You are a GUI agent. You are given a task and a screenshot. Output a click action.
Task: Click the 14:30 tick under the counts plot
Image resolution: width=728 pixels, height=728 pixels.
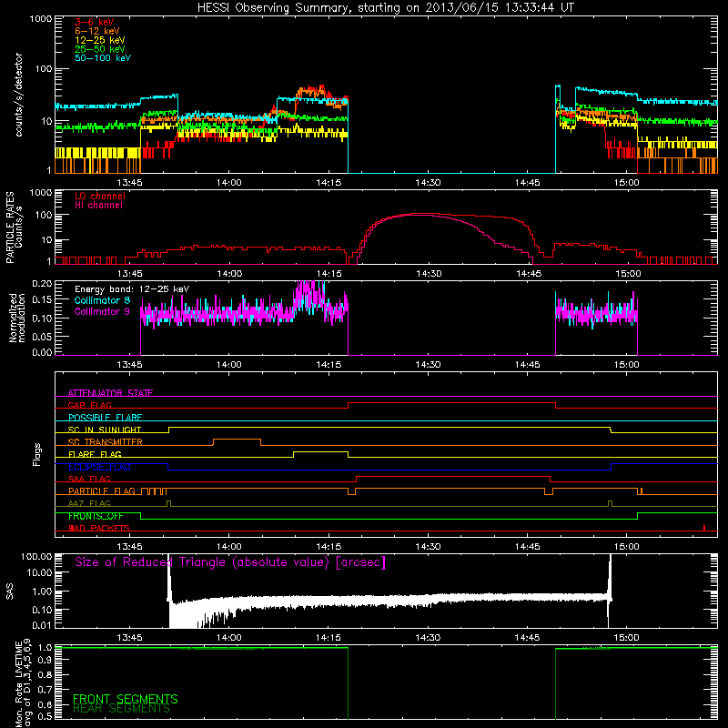[428, 182]
